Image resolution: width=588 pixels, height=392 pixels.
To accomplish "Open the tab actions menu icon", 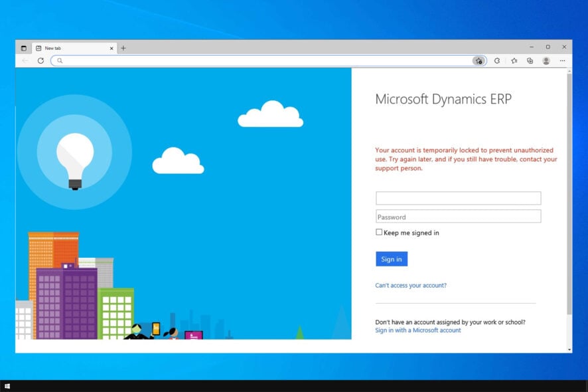I will [24, 48].
